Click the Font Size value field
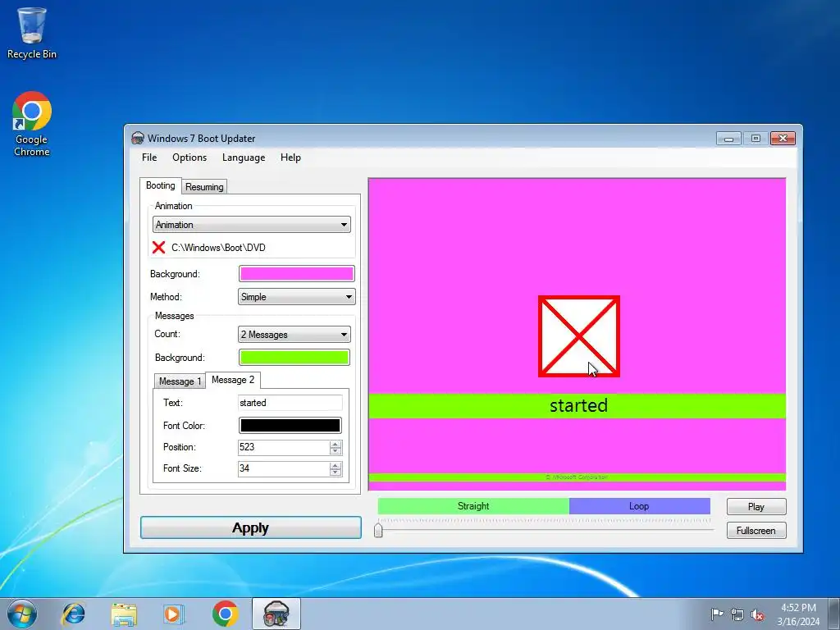This screenshot has width=840, height=630. coord(284,468)
